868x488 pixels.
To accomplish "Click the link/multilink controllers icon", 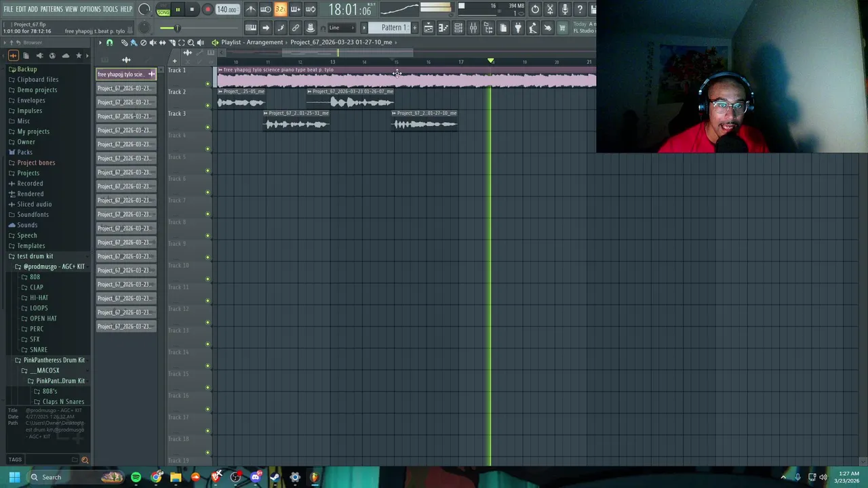I will (x=296, y=28).
